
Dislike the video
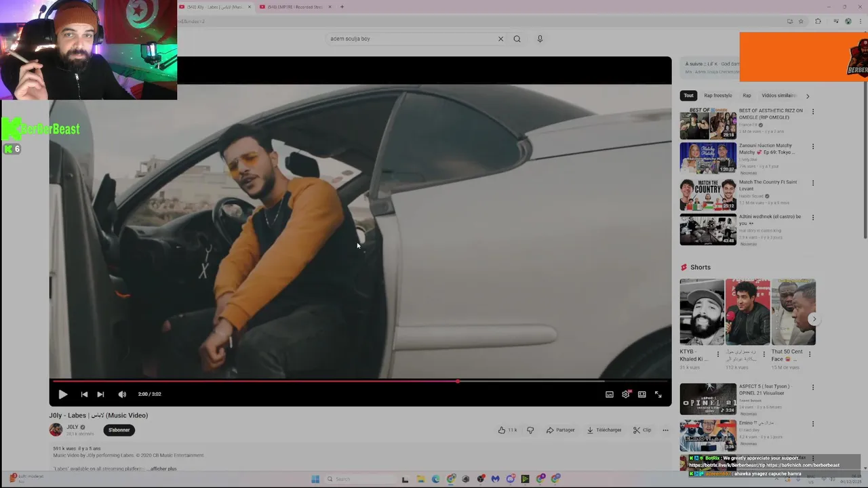click(530, 430)
